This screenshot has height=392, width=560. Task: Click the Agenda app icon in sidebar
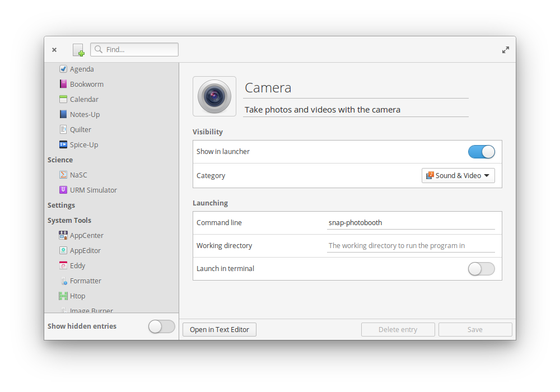63,69
